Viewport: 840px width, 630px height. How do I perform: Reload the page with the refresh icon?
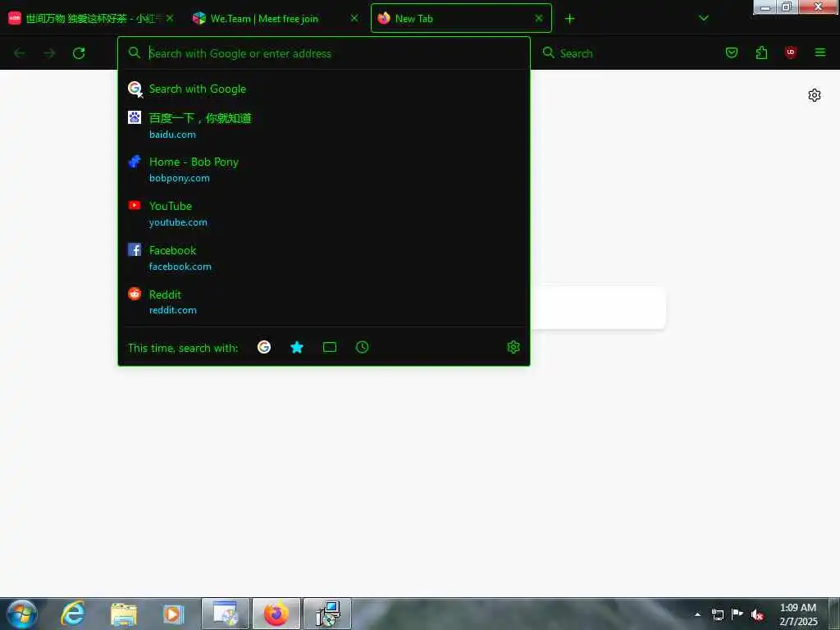79,53
